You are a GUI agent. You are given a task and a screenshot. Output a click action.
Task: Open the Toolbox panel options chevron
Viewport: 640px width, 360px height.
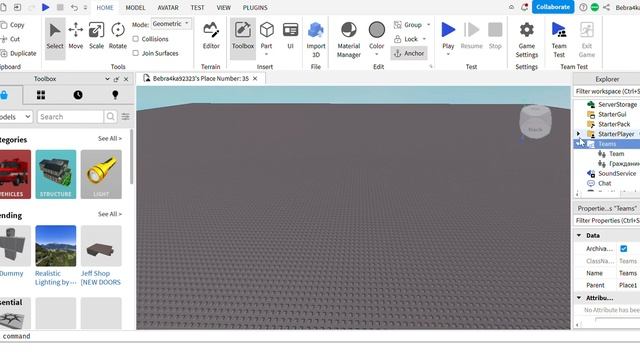click(x=107, y=79)
